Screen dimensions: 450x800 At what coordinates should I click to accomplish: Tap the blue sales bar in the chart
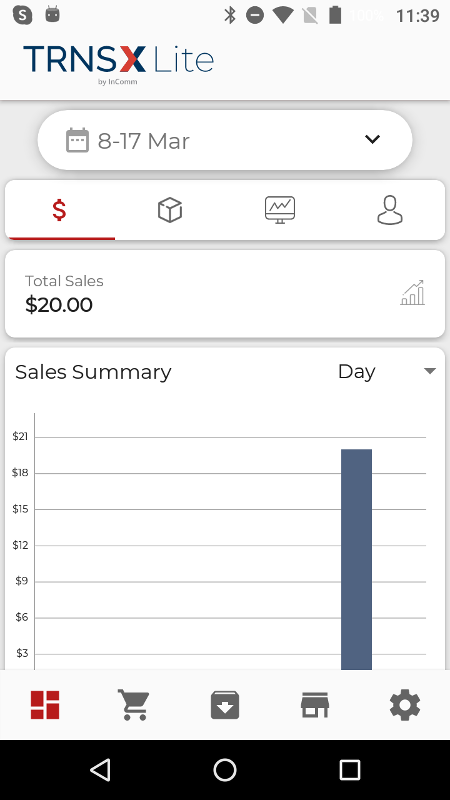(x=356, y=559)
